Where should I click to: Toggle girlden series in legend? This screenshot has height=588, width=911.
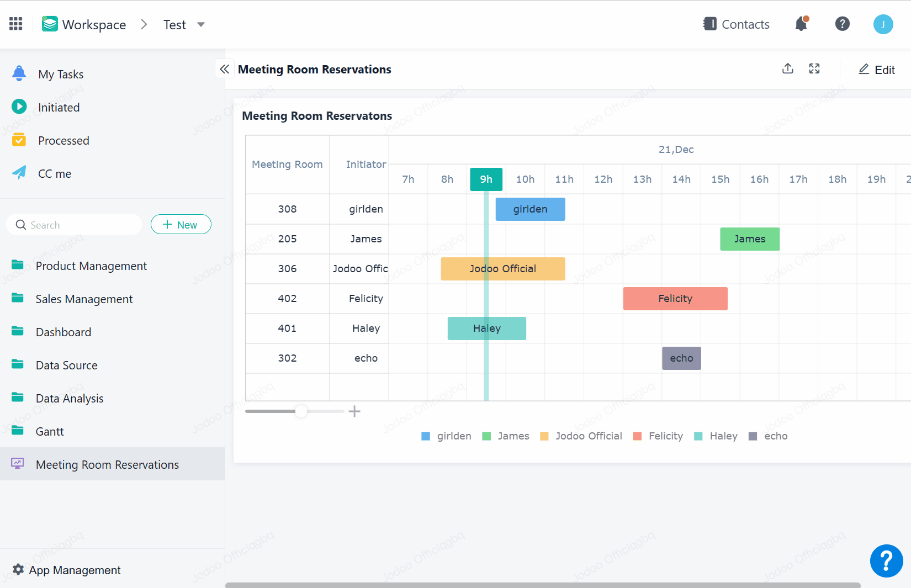click(446, 436)
